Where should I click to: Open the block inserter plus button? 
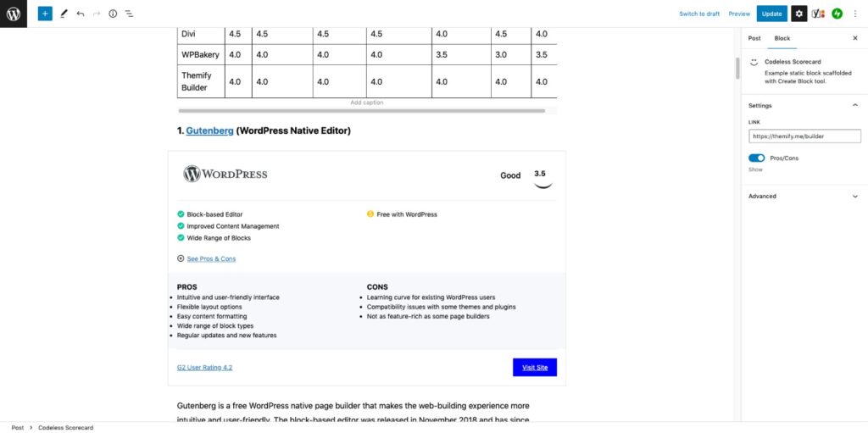coord(45,14)
